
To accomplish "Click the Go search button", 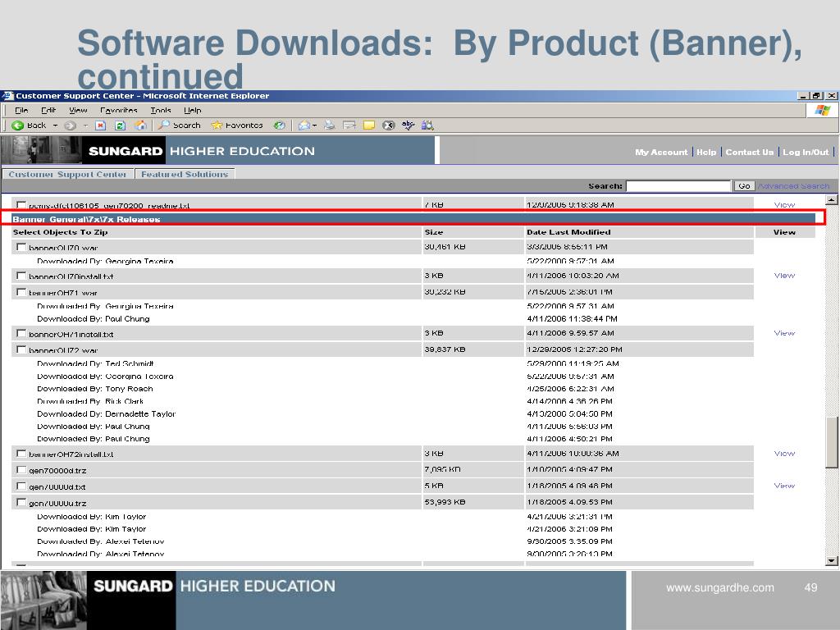I will click(x=744, y=186).
